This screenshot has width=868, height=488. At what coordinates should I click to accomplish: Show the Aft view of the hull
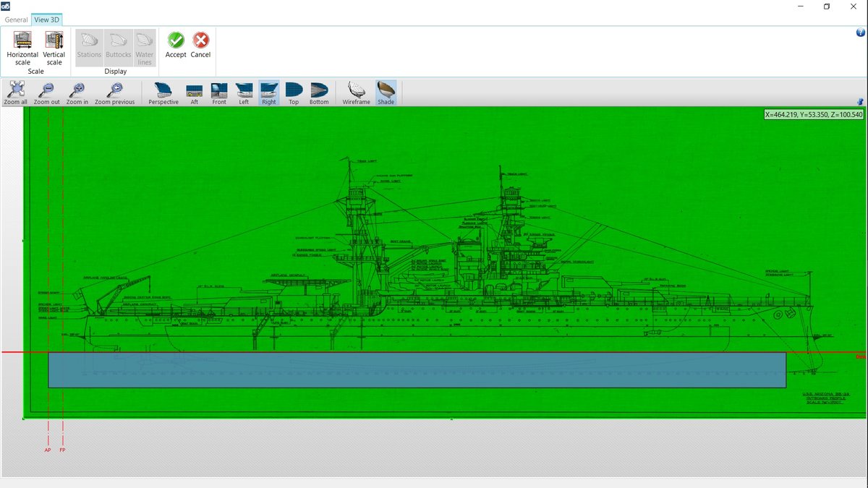tap(195, 93)
